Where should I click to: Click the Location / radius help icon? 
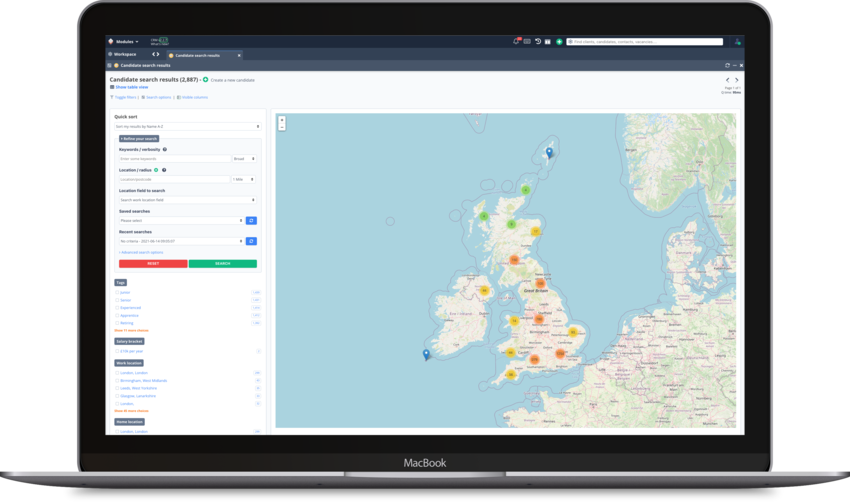pos(164,170)
